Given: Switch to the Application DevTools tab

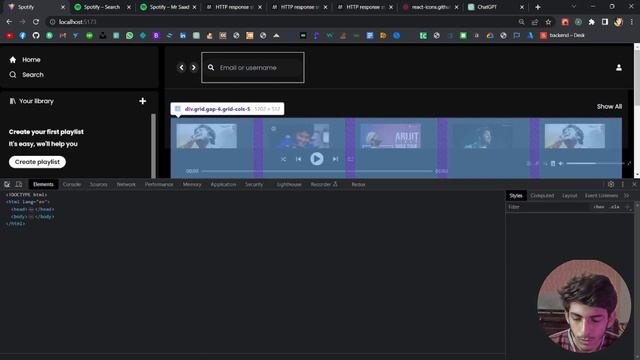Looking at the screenshot, I should [223, 184].
